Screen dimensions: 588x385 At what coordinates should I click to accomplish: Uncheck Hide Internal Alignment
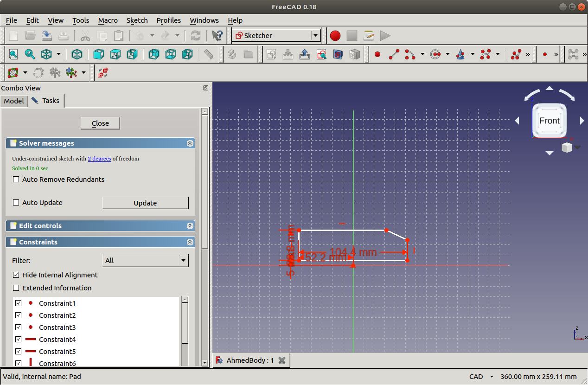pyautogui.click(x=16, y=275)
